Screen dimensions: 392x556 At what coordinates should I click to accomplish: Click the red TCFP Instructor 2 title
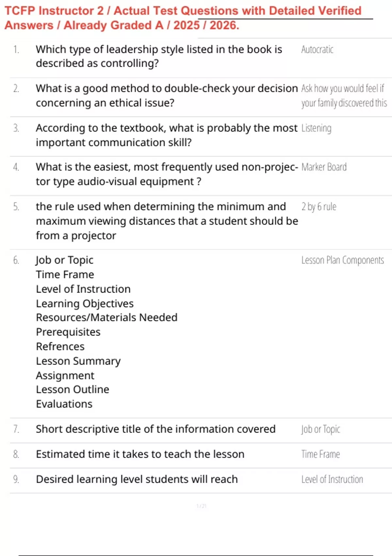[x=183, y=18]
